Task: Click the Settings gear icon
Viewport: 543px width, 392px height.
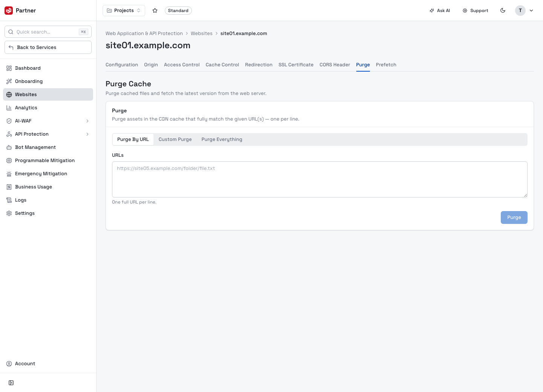Action: 9,213
